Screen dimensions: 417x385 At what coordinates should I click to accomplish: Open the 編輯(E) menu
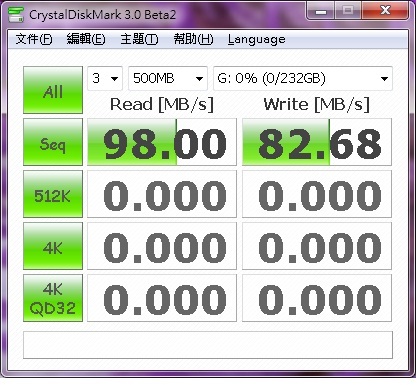coord(86,39)
